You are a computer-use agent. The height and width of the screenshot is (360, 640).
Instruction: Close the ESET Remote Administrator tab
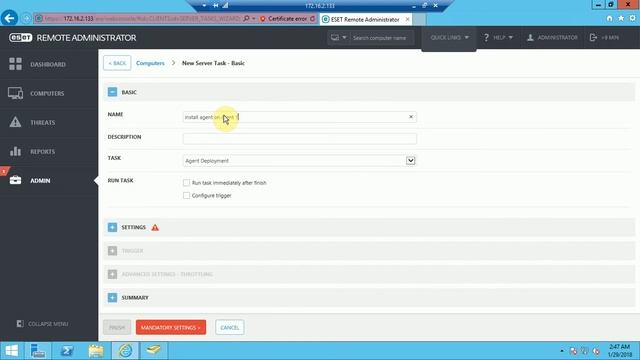coord(407,19)
